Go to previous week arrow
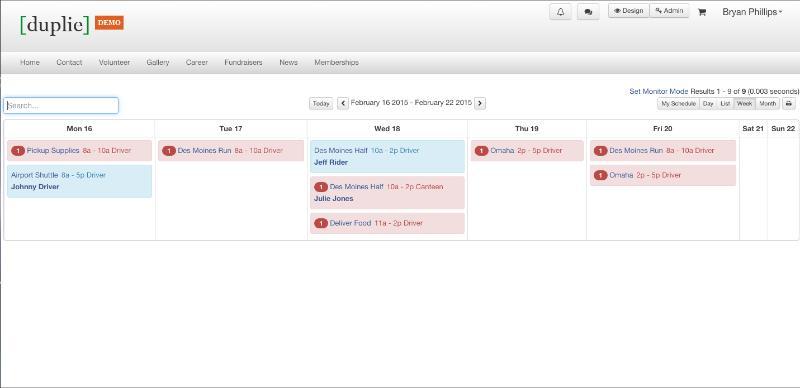Viewport: 800px width, 388px height. click(343, 104)
